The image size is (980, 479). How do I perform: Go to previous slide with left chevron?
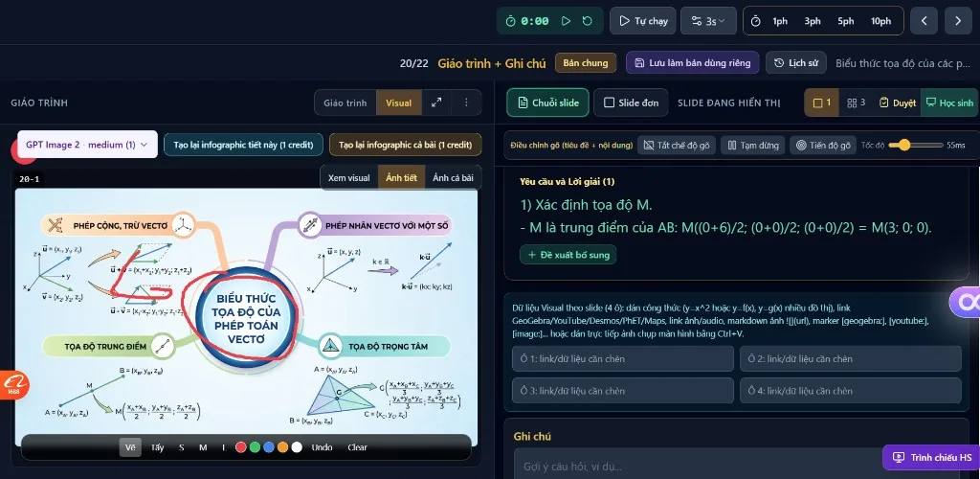pos(924,21)
